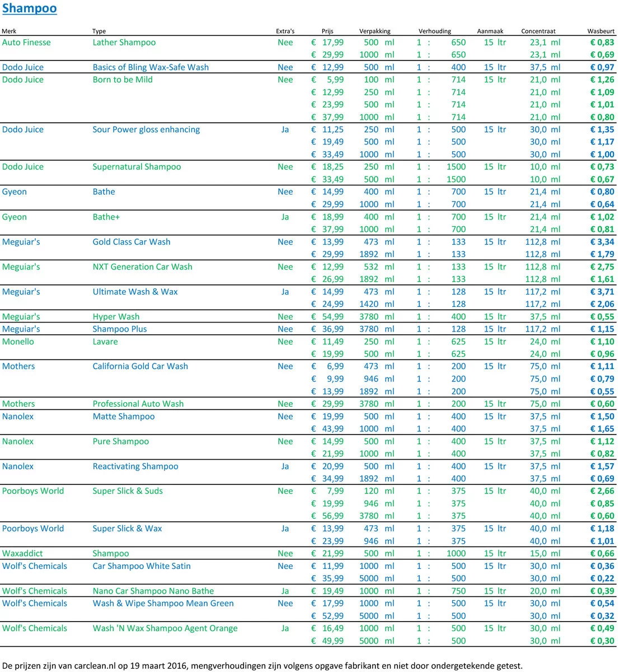Click the 20,0 ml Concentraat value
This screenshot has width=624, height=672.
click(545, 591)
